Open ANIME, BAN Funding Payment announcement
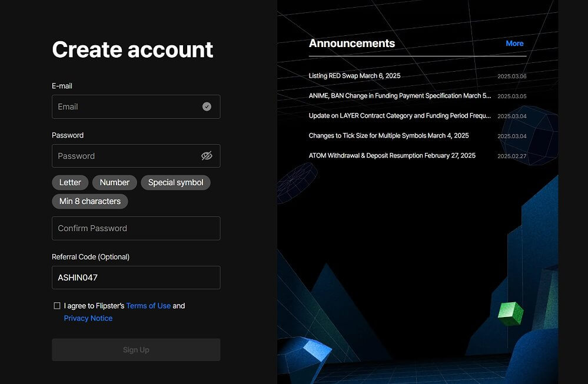 pos(400,95)
